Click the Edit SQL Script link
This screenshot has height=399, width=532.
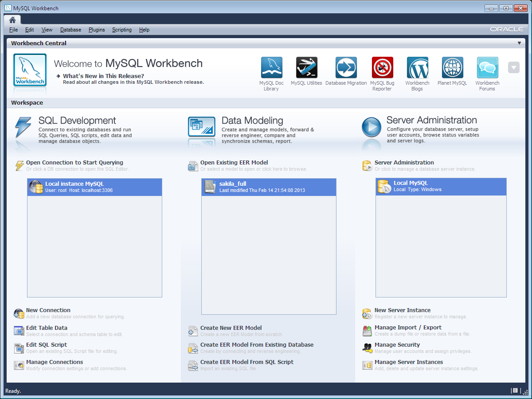tap(47, 344)
